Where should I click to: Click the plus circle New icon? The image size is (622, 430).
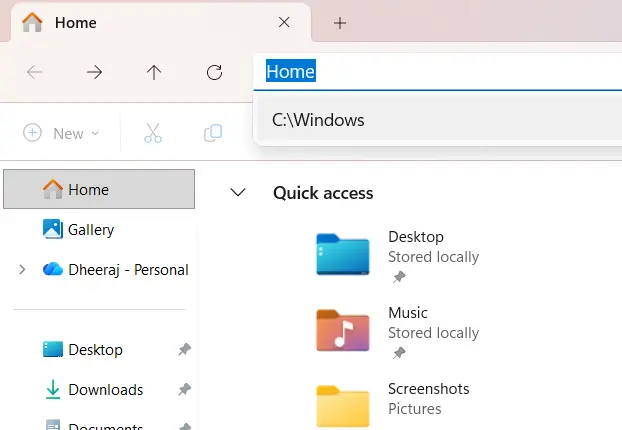point(32,132)
